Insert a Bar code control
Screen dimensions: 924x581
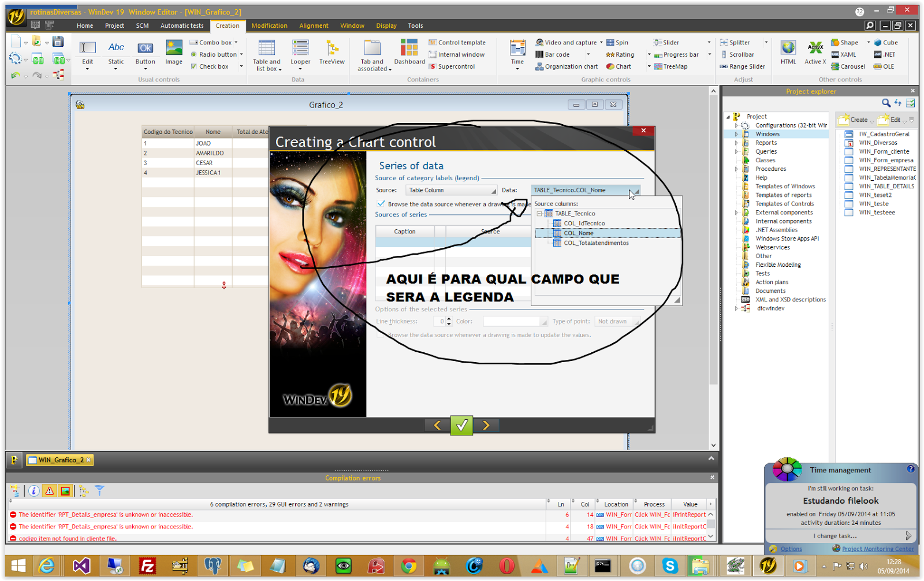point(553,54)
